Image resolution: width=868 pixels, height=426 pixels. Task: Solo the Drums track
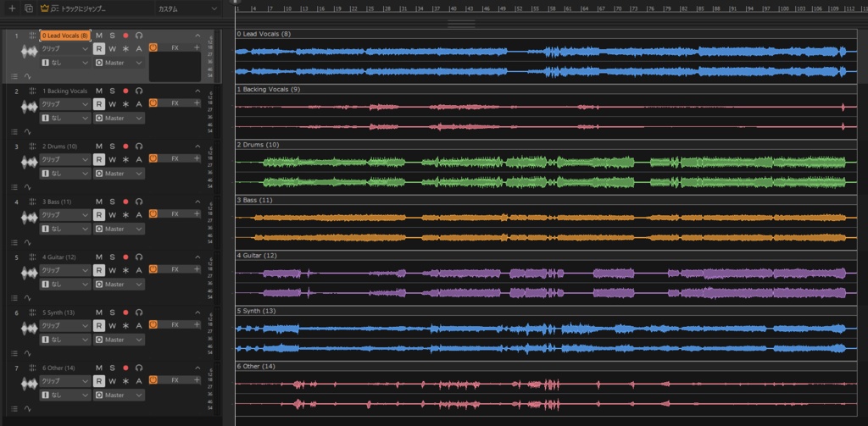[112, 146]
